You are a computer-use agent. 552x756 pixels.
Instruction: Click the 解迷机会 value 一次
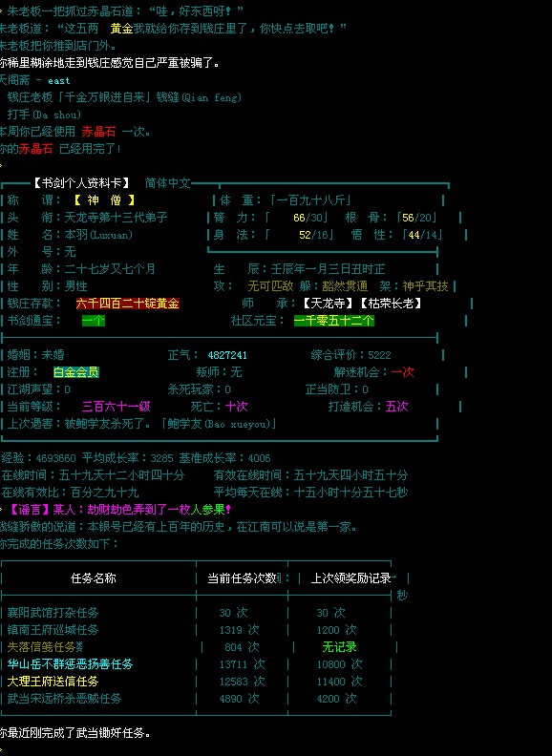coord(402,372)
